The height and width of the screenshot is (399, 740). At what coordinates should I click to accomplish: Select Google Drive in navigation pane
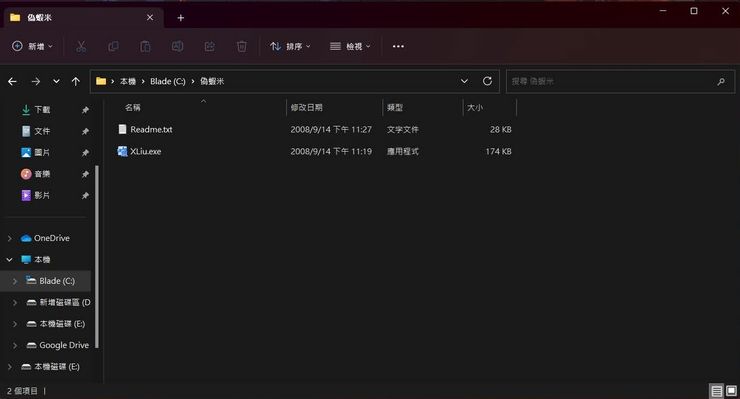click(x=64, y=345)
